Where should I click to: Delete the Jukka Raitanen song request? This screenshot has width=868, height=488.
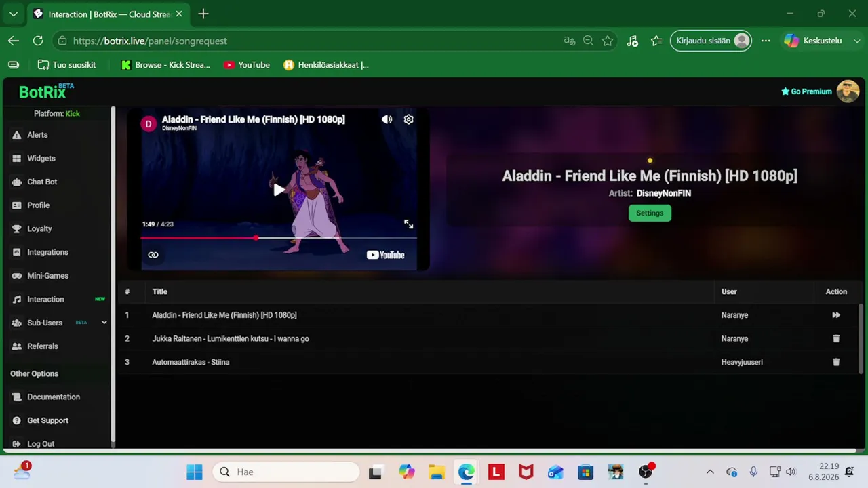(836, 338)
